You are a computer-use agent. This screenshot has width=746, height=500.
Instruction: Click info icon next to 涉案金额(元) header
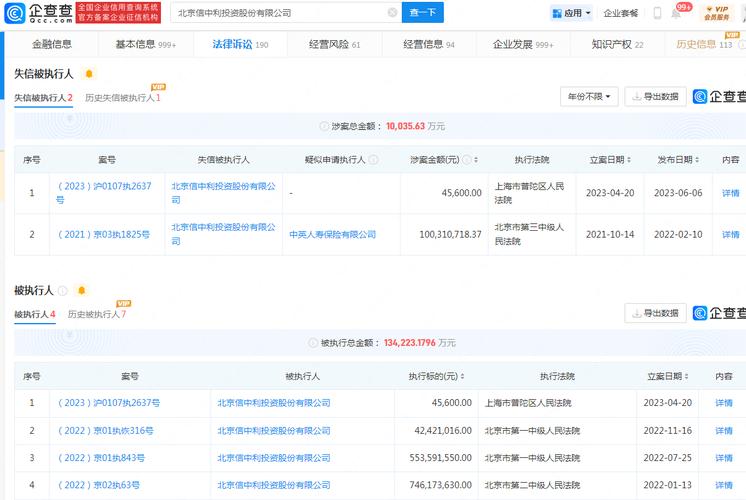[x=467, y=160]
